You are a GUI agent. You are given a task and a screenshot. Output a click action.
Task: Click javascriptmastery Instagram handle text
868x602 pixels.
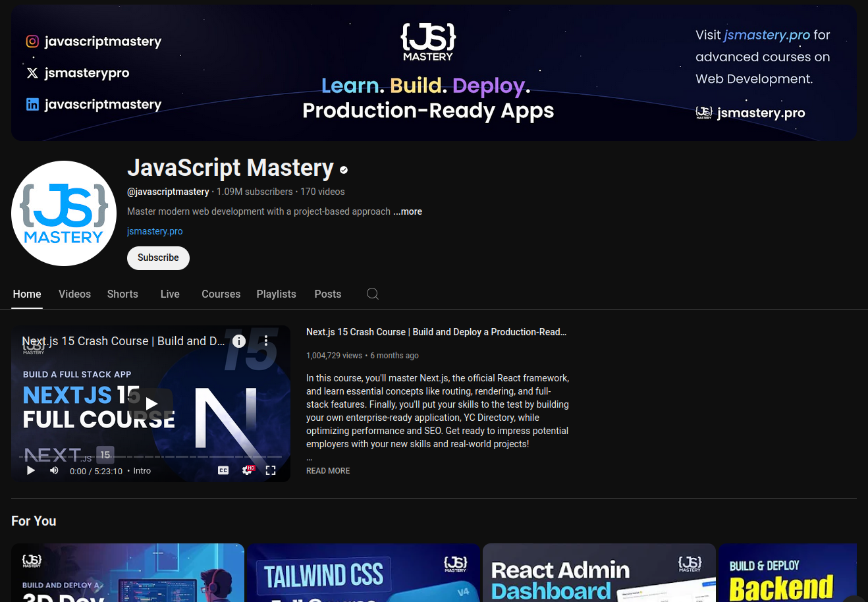103,41
